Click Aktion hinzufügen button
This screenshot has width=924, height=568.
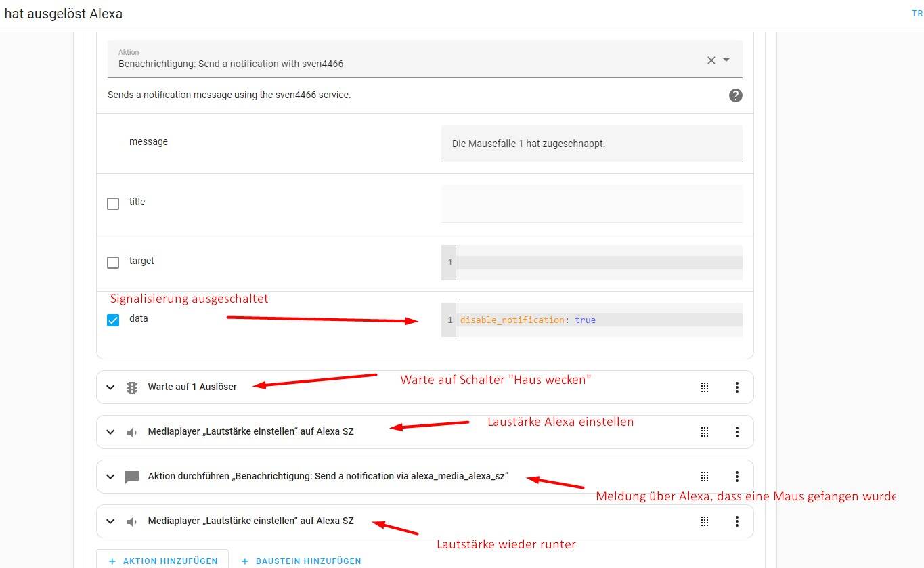[x=162, y=561]
